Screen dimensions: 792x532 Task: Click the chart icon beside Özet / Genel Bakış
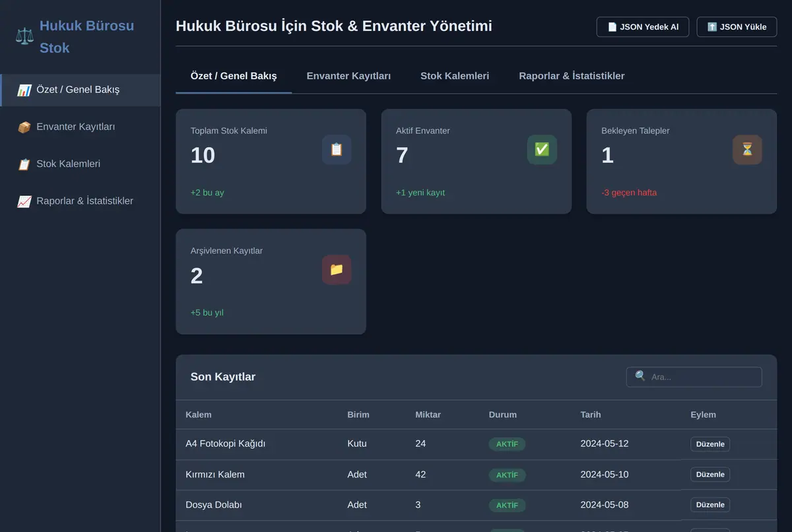point(24,90)
